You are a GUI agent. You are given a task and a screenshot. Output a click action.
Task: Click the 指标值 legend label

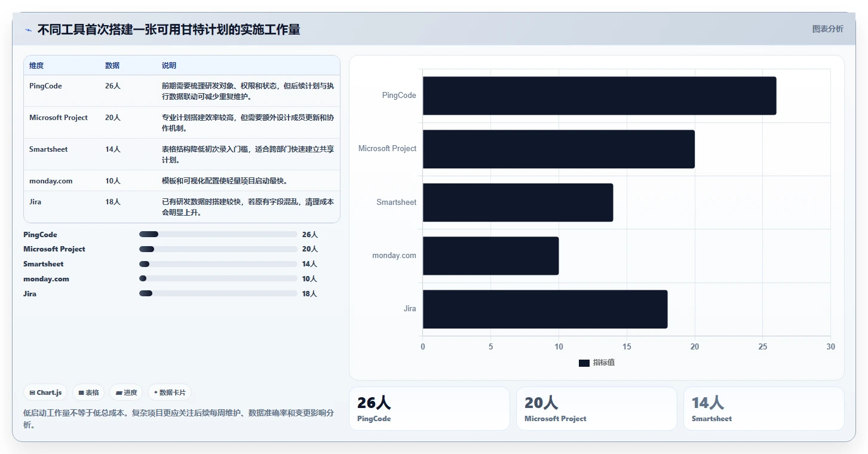click(x=604, y=363)
